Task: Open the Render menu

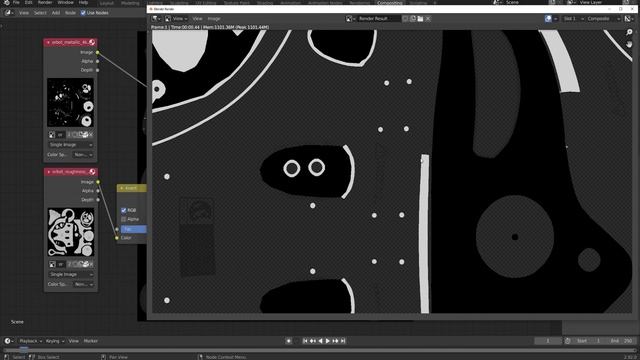Action: click(45, 2)
